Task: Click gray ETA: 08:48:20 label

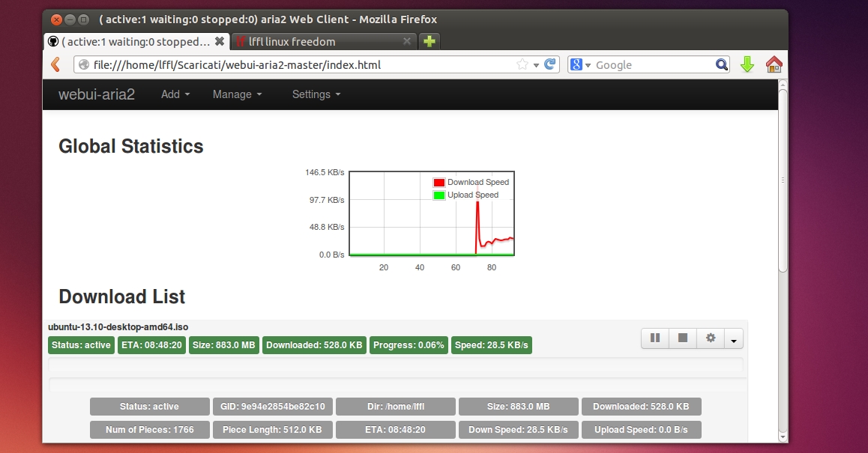Action: click(396, 430)
